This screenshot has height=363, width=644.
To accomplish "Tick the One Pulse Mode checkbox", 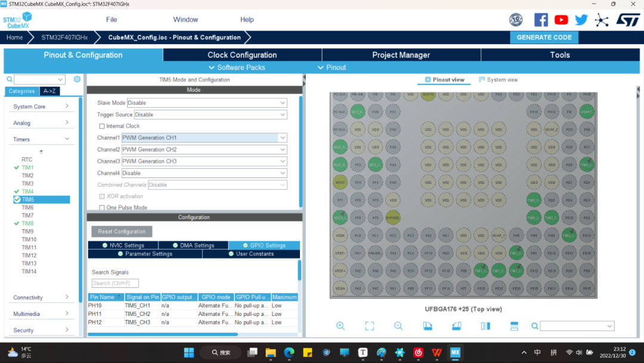I will pos(102,208).
